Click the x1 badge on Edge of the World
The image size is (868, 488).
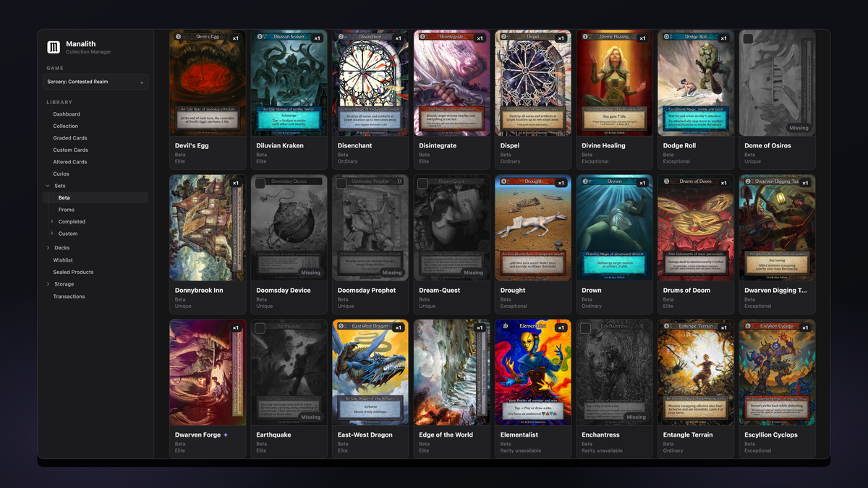(x=480, y=328)
